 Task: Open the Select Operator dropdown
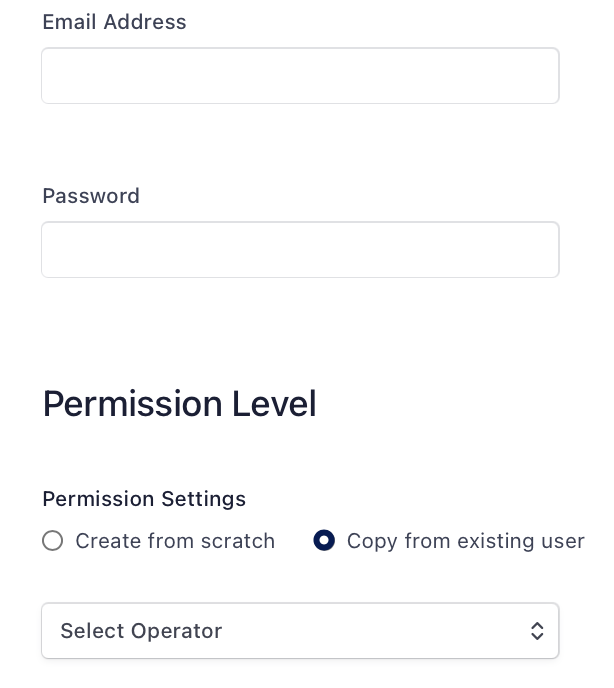coord(300,631)
